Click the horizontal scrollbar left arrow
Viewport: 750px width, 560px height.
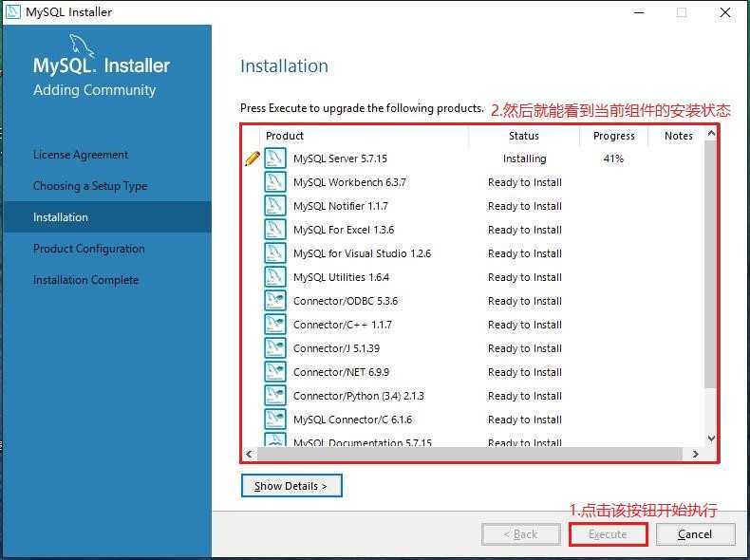pyautogui.click(x=249, y=454)
